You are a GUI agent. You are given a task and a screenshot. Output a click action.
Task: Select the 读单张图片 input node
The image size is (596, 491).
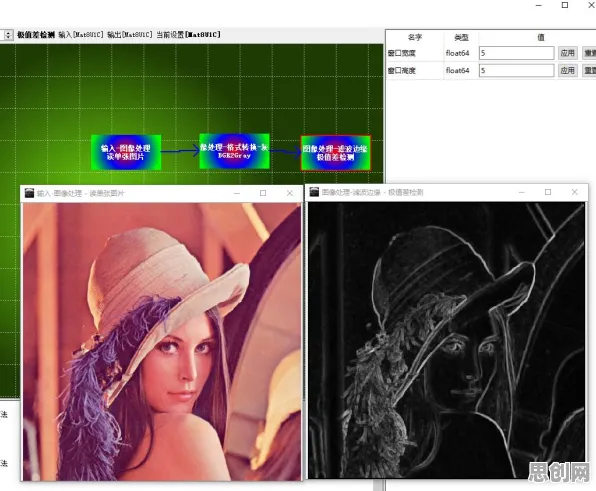point(126,152)
